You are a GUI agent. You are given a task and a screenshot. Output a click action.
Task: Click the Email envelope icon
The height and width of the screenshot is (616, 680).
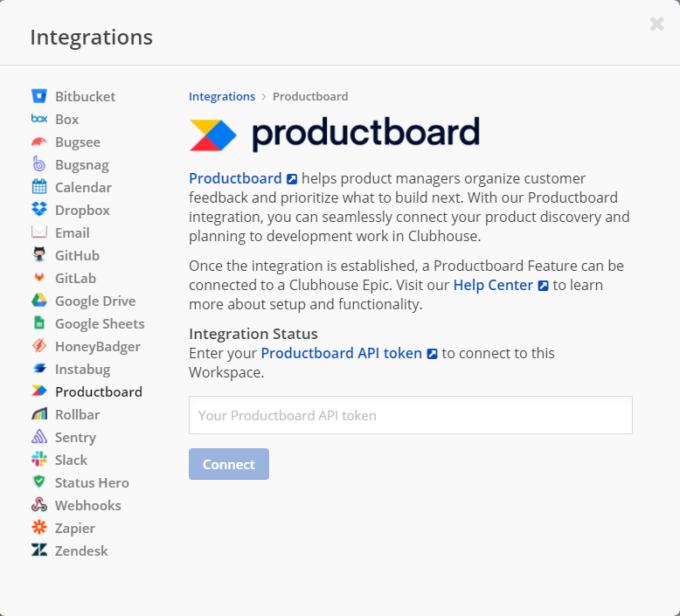tap(39, 232)
